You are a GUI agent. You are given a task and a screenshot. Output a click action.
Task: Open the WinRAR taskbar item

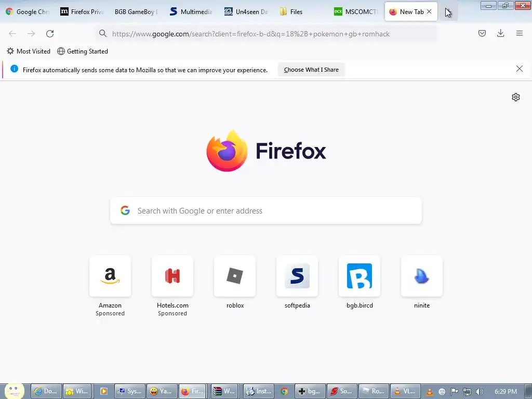224,391
